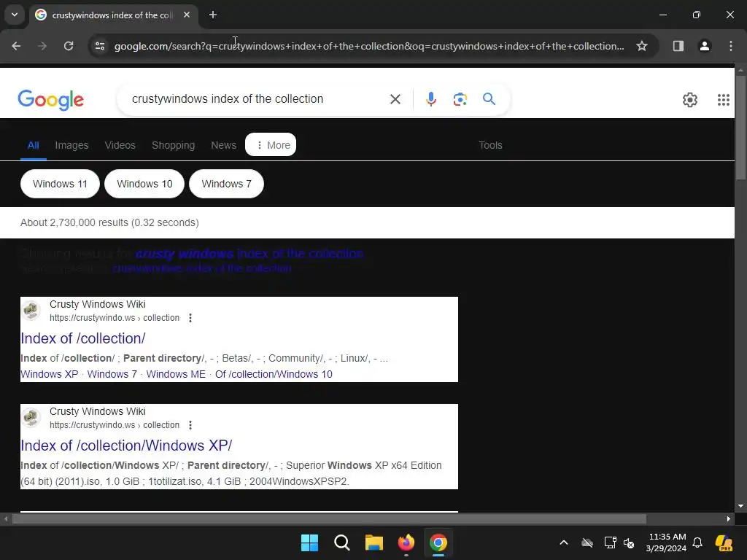Click scroll-down arrow on vertical scrollbar

point(740,506)
